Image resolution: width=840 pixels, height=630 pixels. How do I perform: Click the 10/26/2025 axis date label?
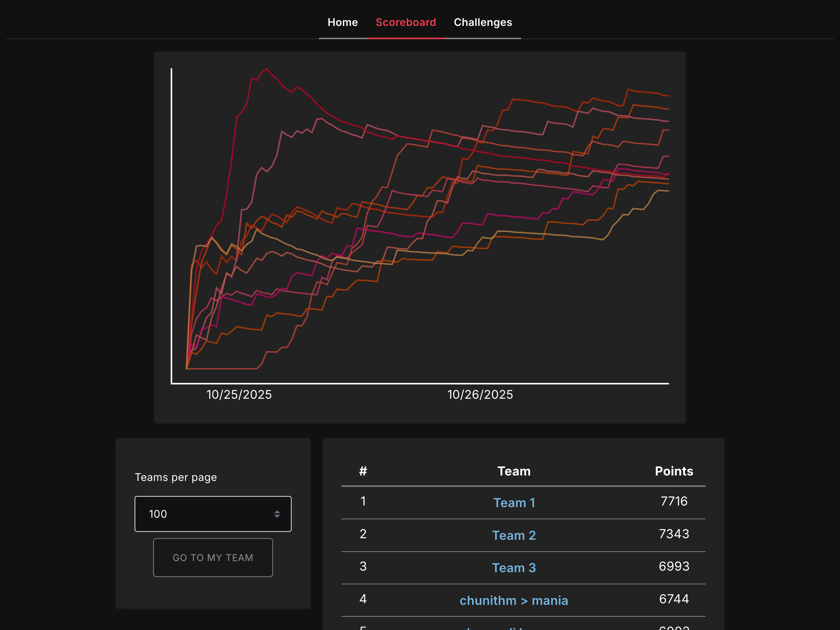(x=480, y=395)
